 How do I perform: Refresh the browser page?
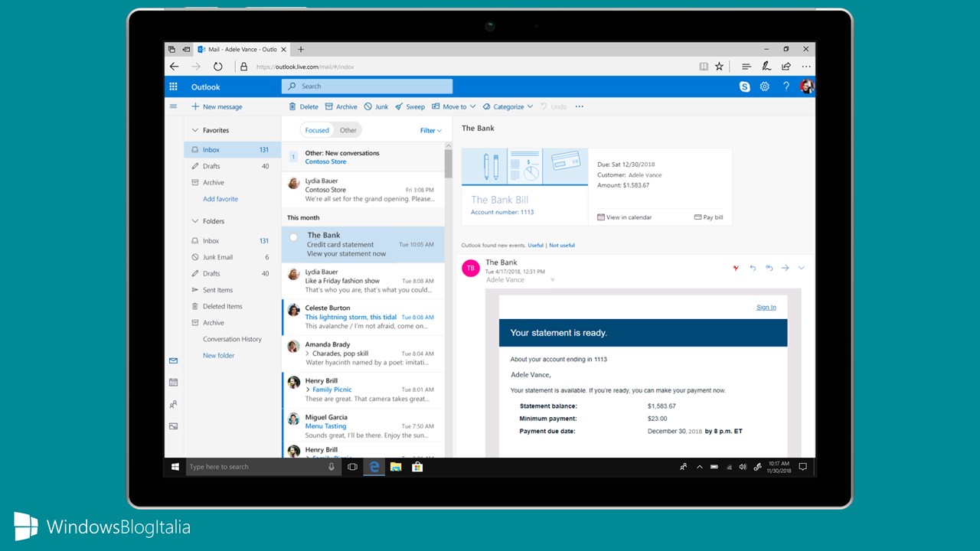coord(217,67)
